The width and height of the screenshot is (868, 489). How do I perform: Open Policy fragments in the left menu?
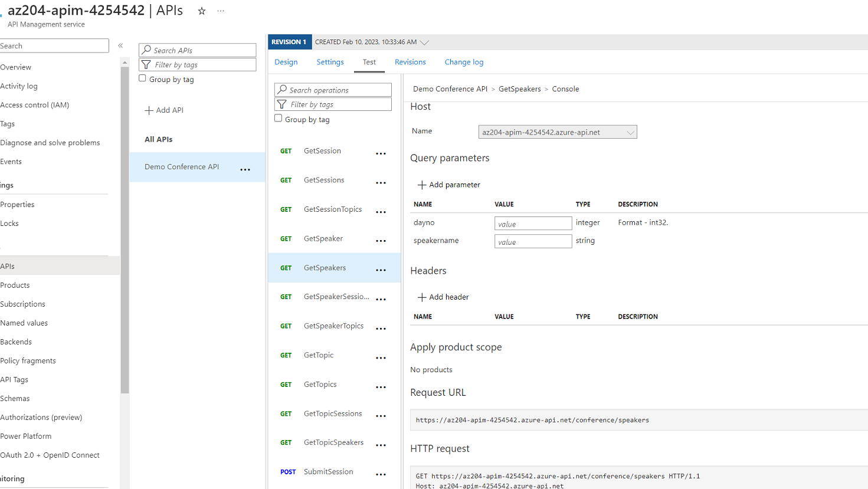(28, 361)
